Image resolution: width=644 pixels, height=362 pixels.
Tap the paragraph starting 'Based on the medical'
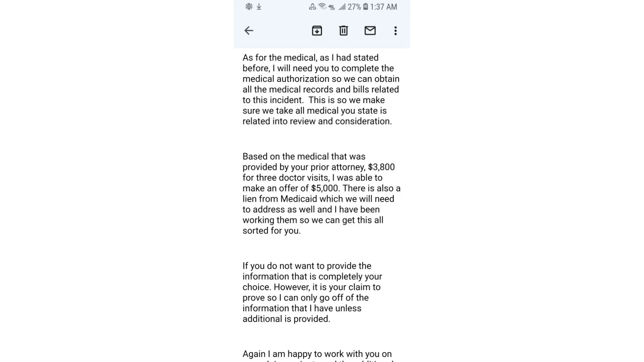321,193
